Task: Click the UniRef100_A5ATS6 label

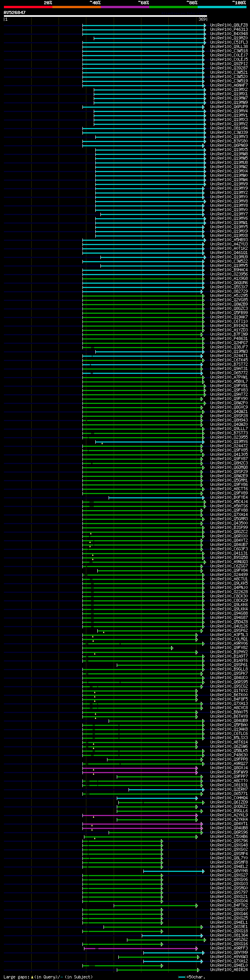Action: [229, 506]
